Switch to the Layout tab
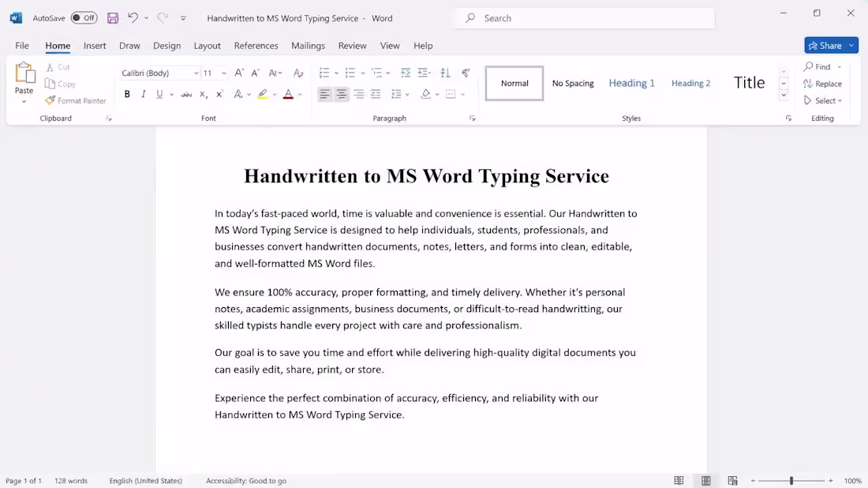The image size is (868, 488). [207, 46]
